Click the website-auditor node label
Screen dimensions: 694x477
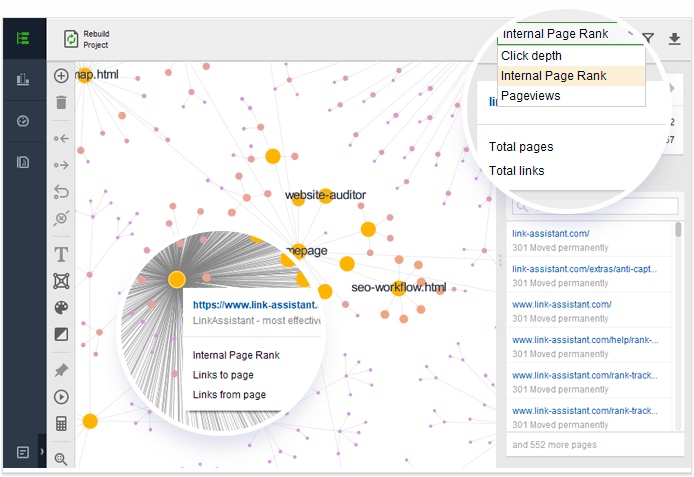point(325,195)
